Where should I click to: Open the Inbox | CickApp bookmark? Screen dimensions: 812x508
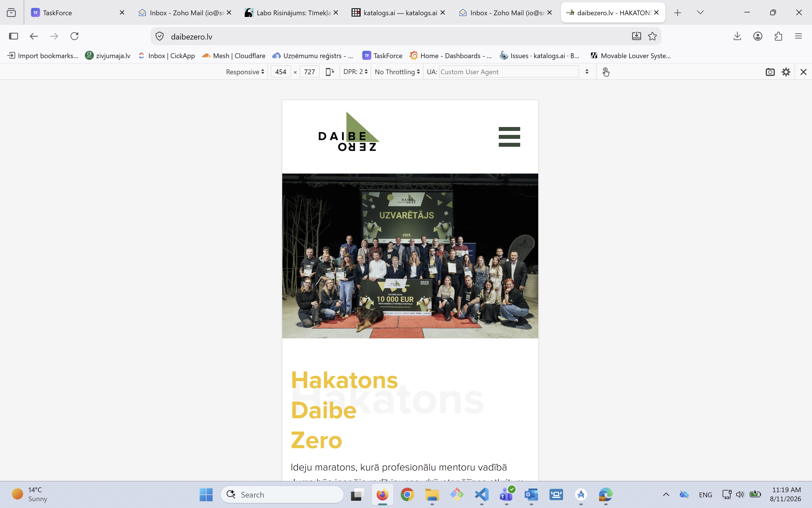tap(166, 55)
